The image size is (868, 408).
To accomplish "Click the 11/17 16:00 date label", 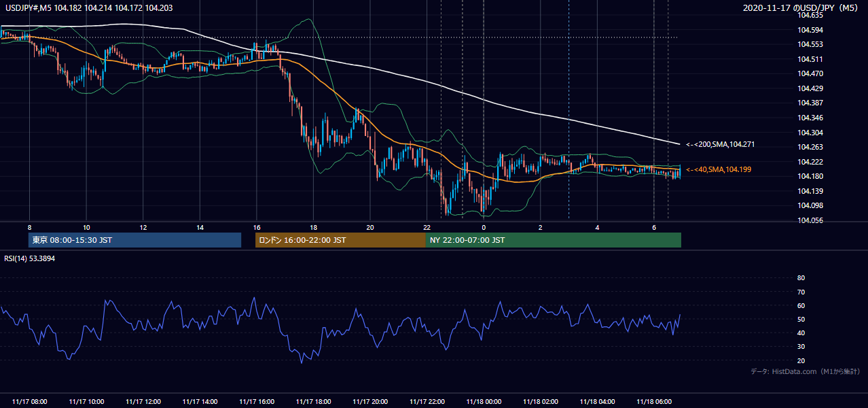I will pos(257,402).
